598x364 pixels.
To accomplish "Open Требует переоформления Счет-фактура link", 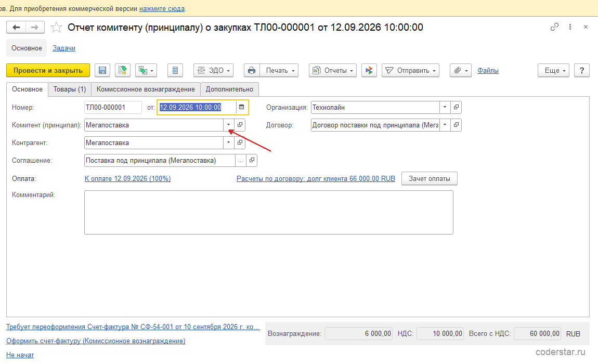I will point(133,327).
